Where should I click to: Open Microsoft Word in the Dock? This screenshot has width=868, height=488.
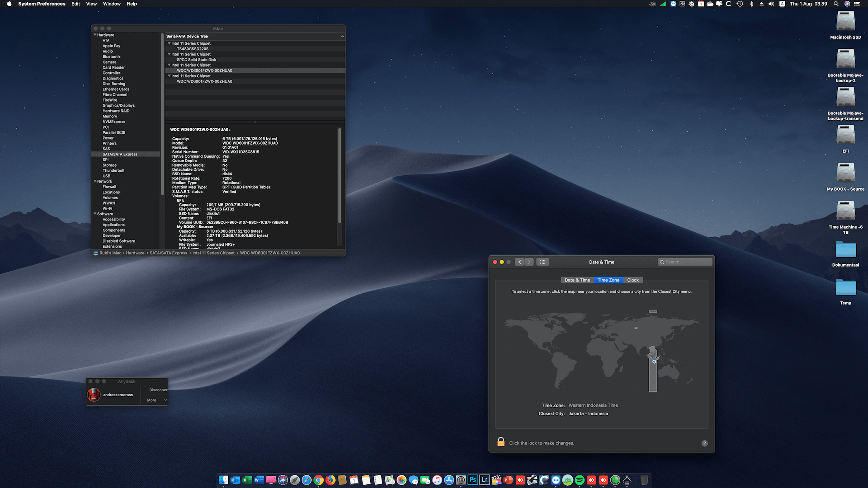point(259,480)
